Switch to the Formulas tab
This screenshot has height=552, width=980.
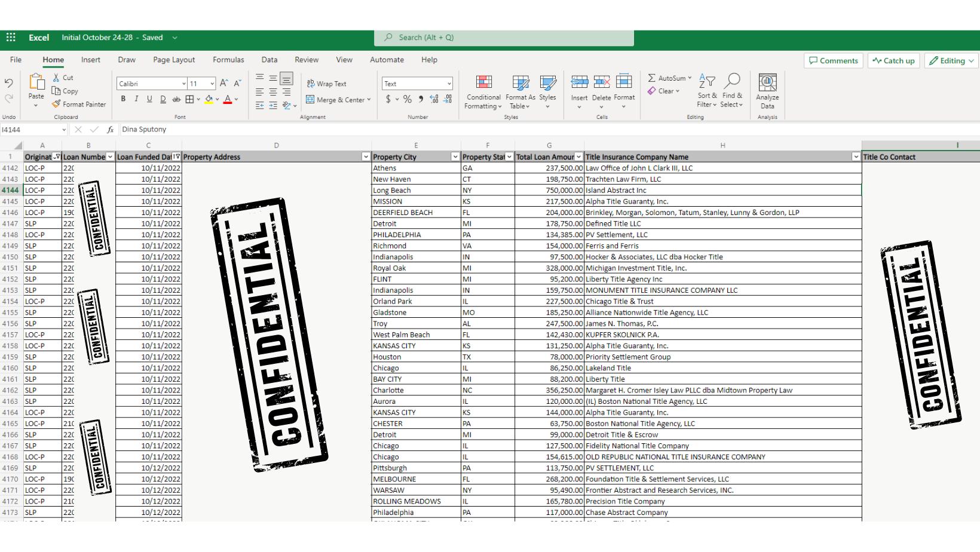coord(228,60)
